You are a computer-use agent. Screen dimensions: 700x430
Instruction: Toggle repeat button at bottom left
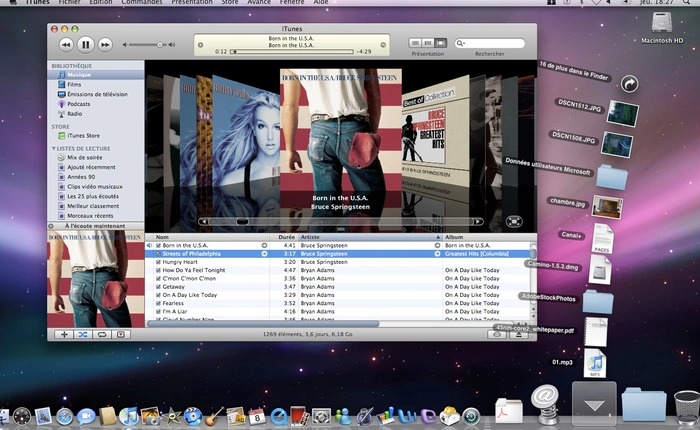coord(102,334)
